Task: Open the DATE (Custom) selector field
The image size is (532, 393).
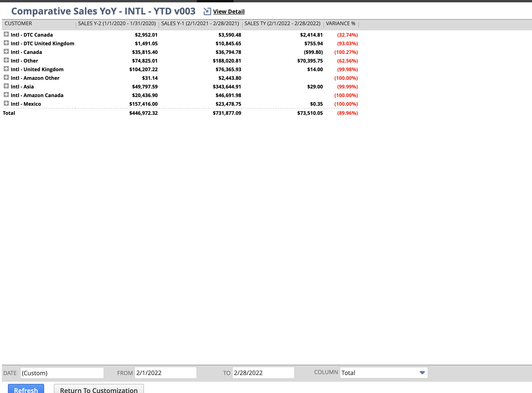Action: coord(62,373)
